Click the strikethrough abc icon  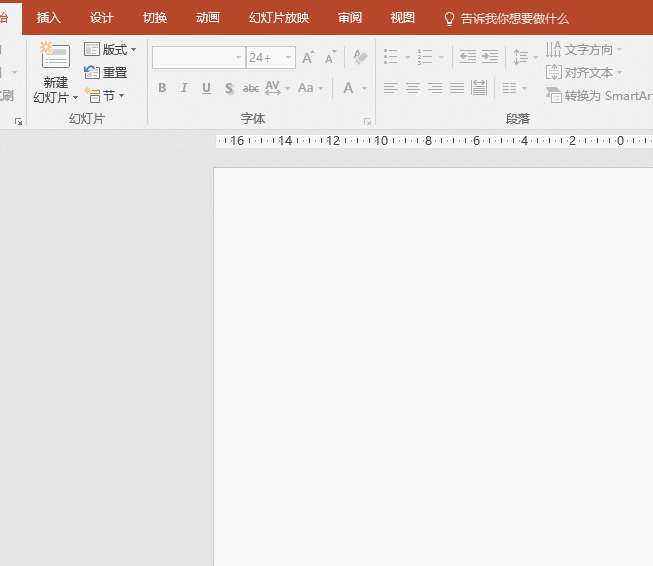[x=251, y=89]
